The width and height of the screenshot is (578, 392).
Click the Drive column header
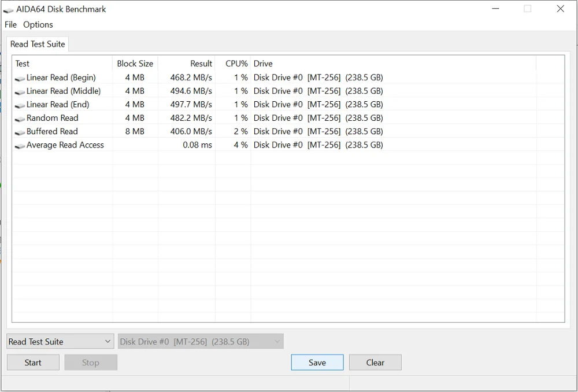[x=393, y=64]
